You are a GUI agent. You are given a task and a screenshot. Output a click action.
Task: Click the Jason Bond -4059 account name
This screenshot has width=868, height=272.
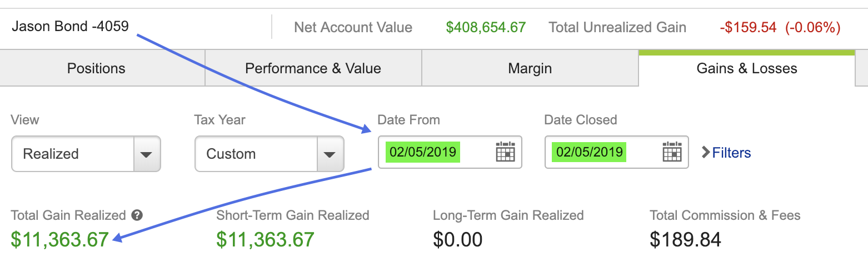70,26
